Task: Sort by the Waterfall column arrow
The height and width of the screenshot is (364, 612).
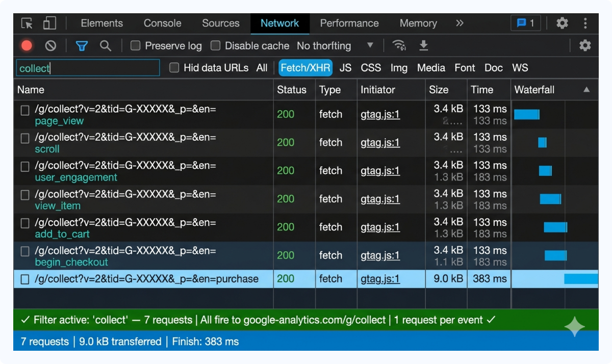Action: click(x=586, y=90)
